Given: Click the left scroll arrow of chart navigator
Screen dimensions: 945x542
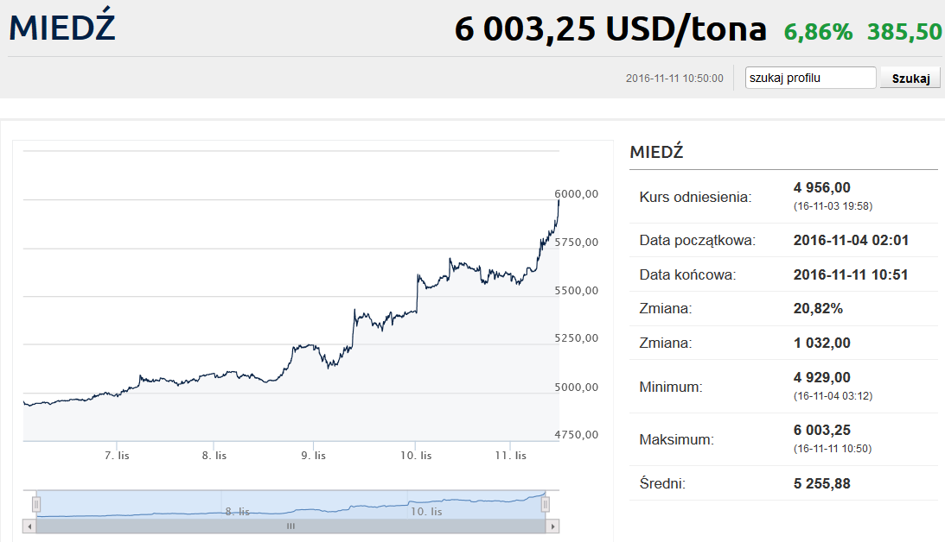Looking at the screenshot, I should point(30,526).
